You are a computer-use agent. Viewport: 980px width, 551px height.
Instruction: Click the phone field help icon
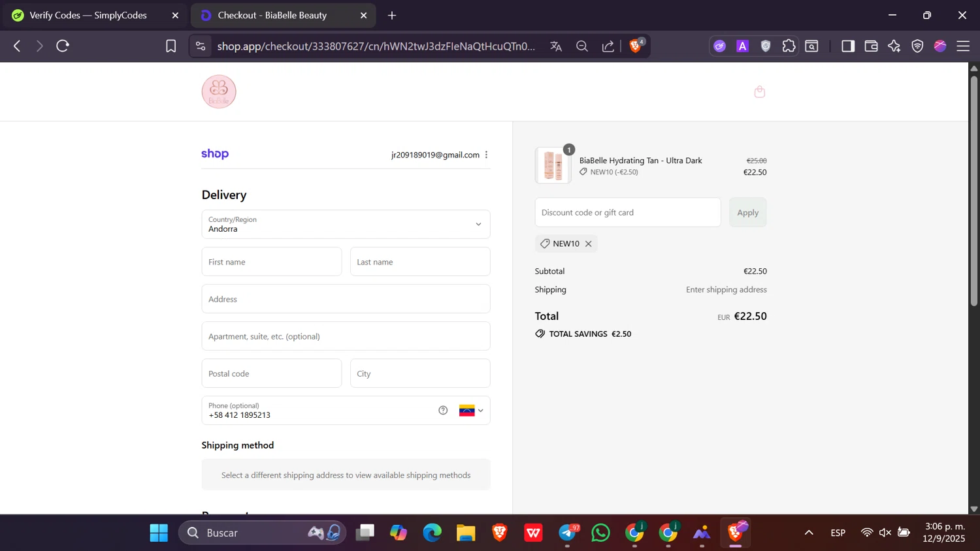pos(443,410)
